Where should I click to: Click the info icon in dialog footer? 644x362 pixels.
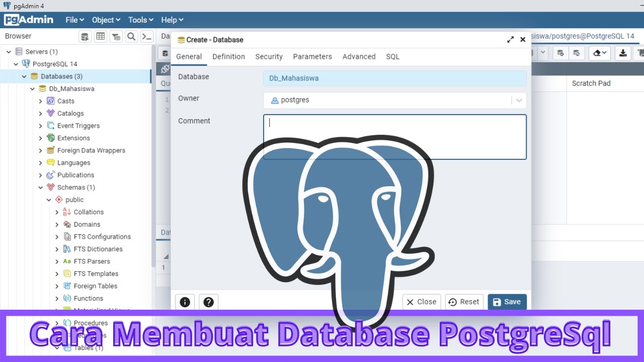coord(185,302)
